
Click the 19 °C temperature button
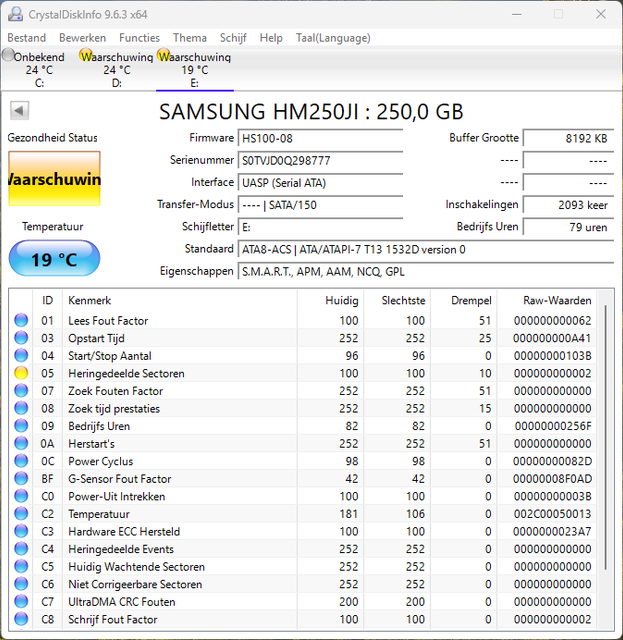tap(54, 259)
